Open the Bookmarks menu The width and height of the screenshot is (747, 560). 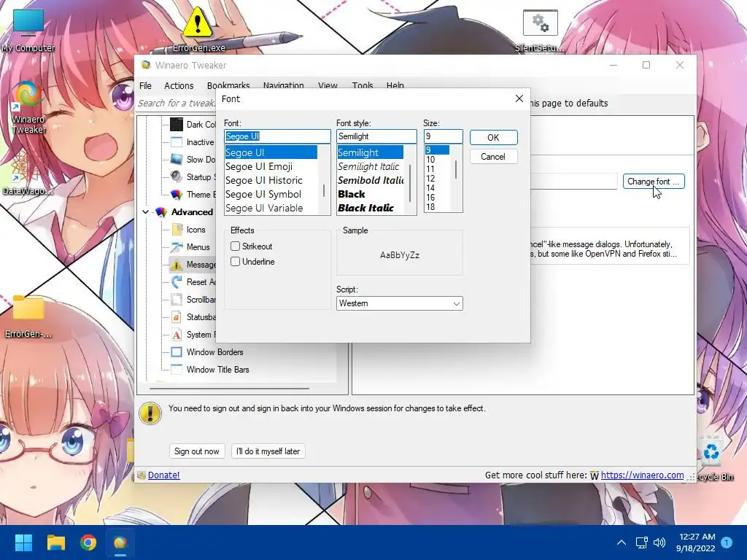[x=228, y=85]
